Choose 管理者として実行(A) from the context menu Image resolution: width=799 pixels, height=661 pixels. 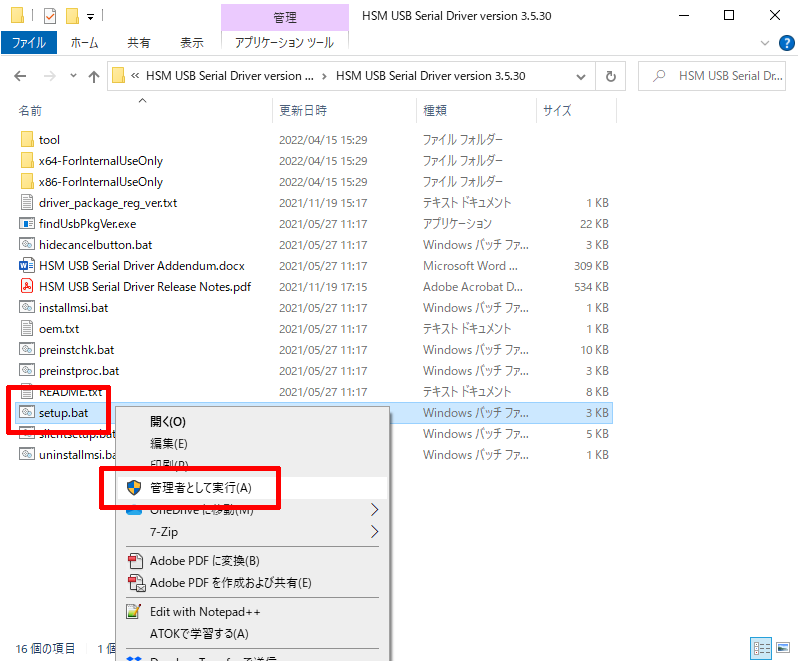coord(253,488)
